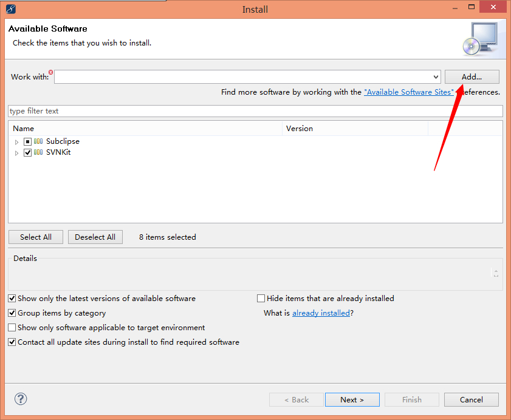511x420 pixels.
Task: Close the Install dialog window
Action: pos(493,7)
